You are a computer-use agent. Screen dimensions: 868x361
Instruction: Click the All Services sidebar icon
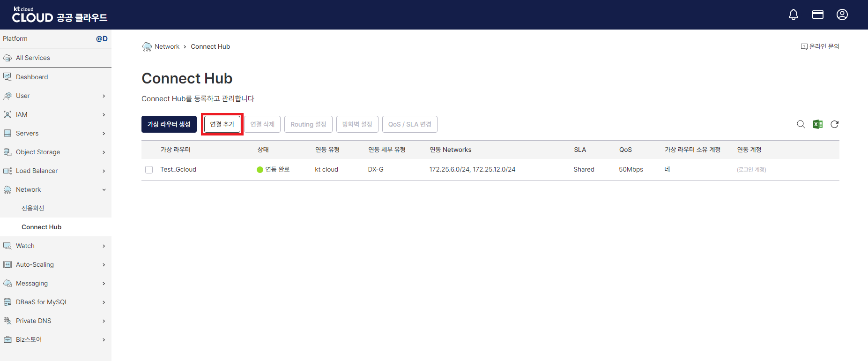click(7, 58)
